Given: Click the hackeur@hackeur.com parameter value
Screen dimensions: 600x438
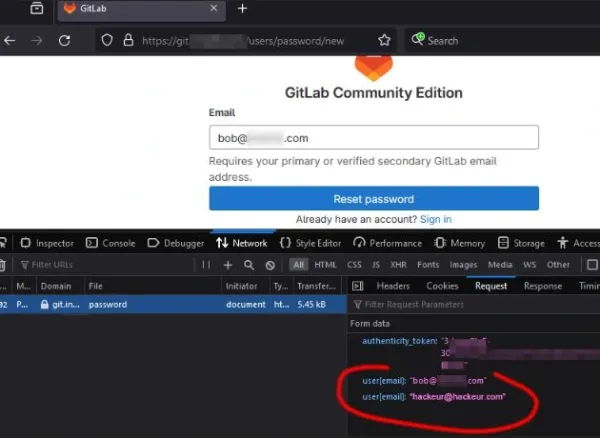Looking at the screenshot, I should pyautogui.click(x=458, y=397).
